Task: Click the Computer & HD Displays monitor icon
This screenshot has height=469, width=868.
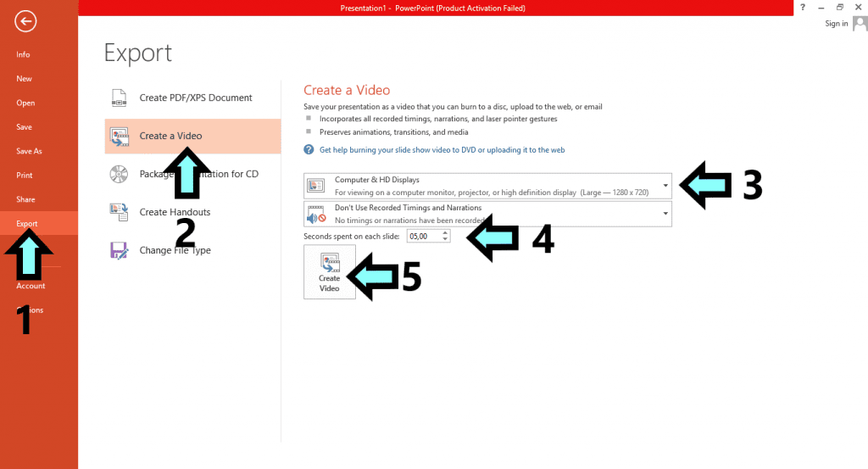Action: [x=316, y=186]
